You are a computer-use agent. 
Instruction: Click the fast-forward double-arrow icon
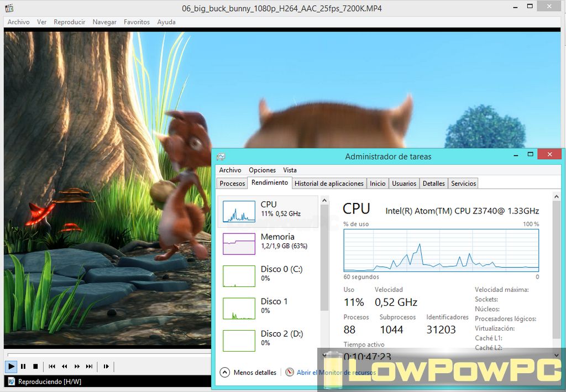77,366
